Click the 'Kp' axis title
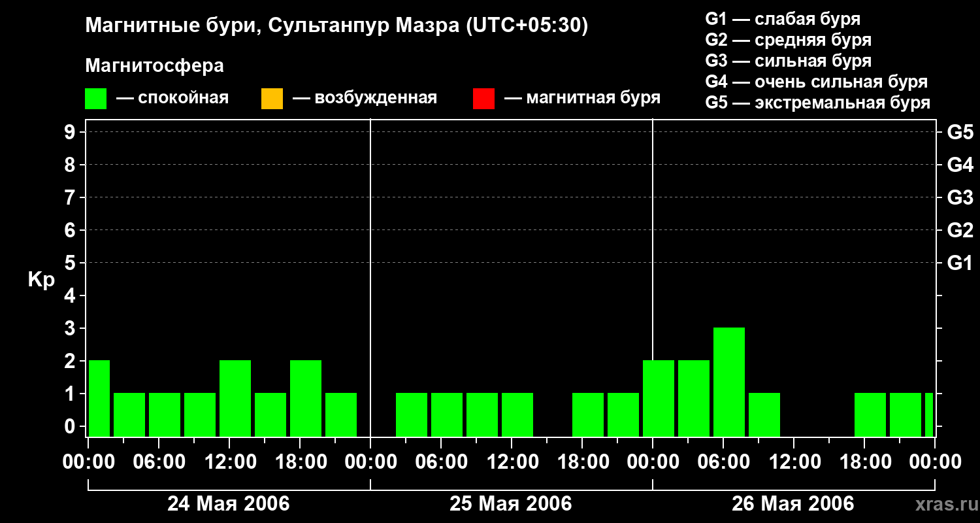This screenshot has height=523, width=980. tap(41, 280)
